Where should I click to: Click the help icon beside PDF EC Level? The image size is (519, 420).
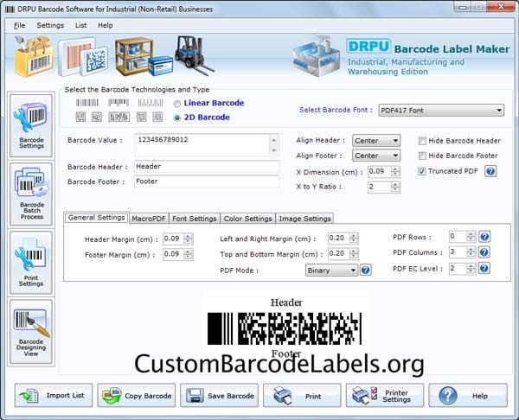pos(484,268)
